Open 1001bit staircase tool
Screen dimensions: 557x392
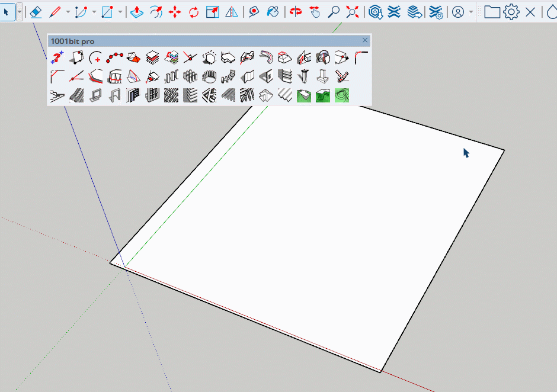point(57,95)
